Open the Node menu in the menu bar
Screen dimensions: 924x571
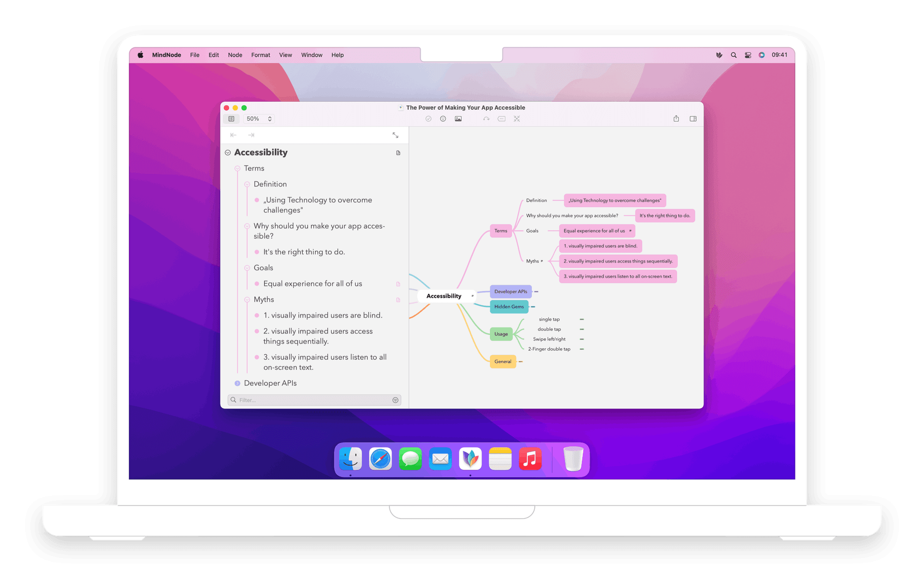tap(235, 55)
